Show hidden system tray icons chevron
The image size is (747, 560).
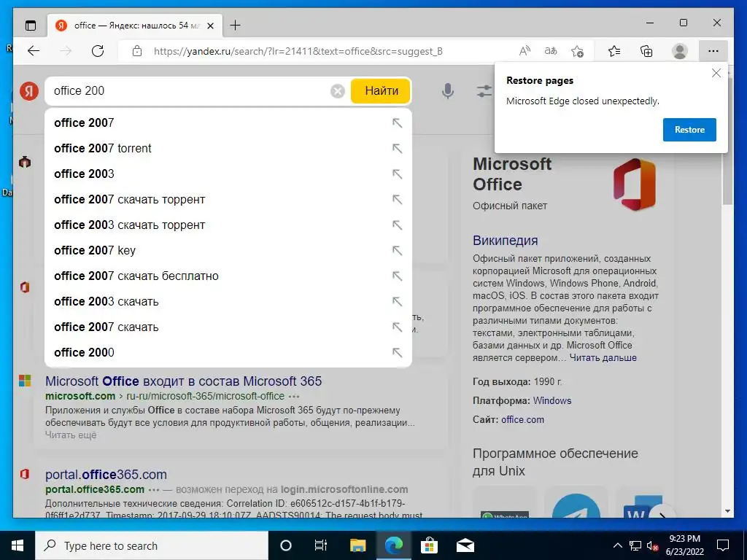[x=617, y=545]
